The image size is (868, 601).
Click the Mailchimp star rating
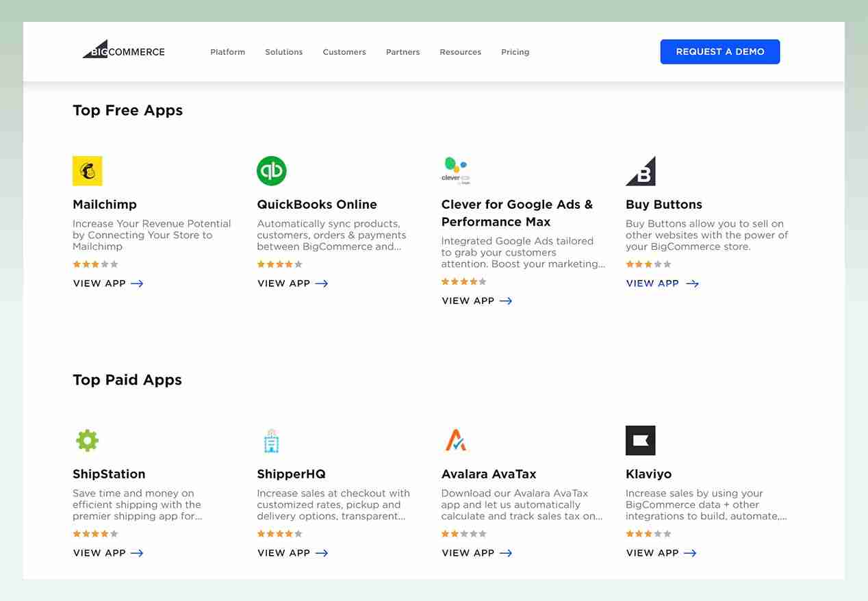(95, 264)
